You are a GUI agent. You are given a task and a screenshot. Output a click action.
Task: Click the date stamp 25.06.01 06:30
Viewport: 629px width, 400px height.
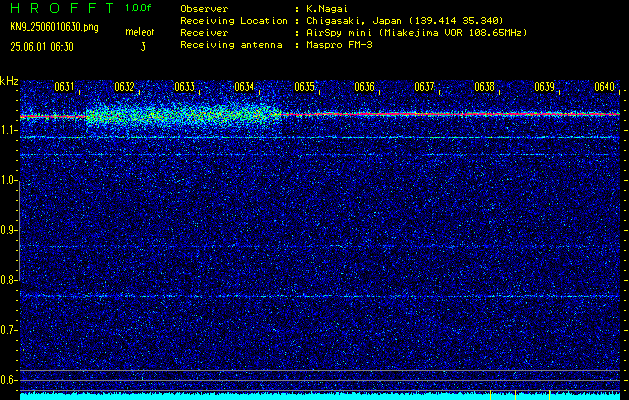(42, 47)
